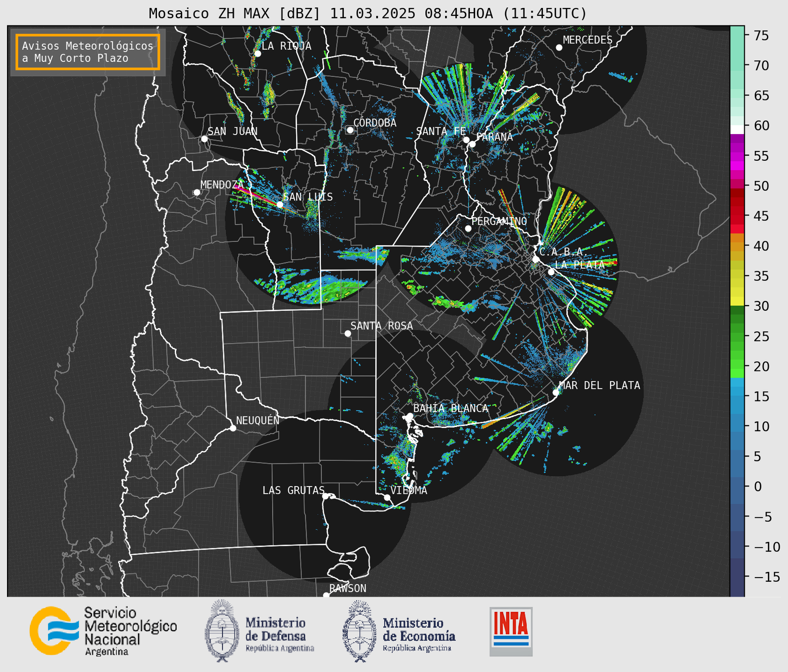Click the Ministerio de Economía coat of arms
The height and width of the screenshot is (672, 788).
[360, 631]
